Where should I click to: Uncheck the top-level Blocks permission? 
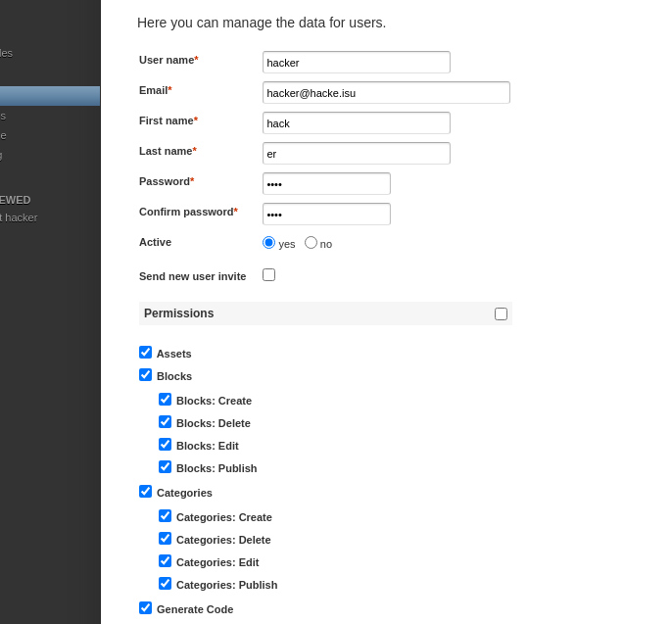click(146, 375)
